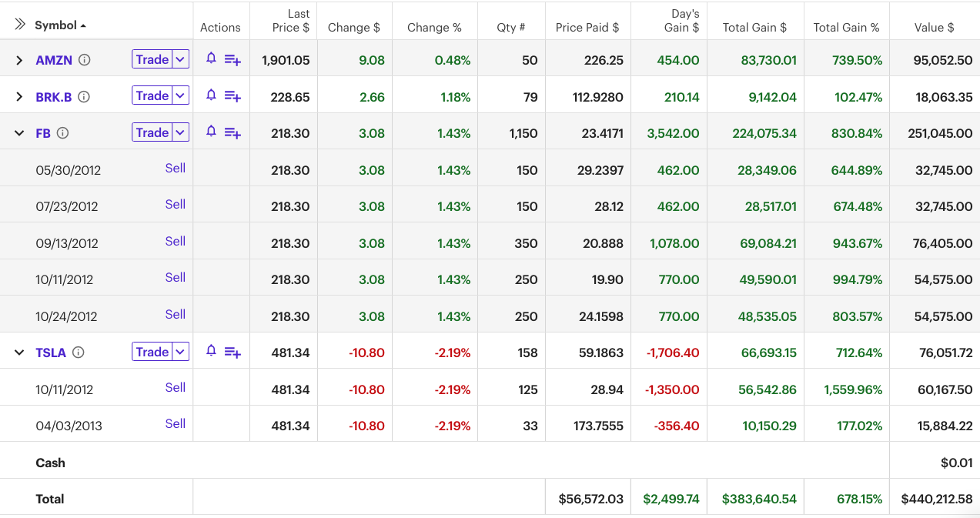
Task: Open AMZN Trade dropdown arrow
Action: click(180, 59)
